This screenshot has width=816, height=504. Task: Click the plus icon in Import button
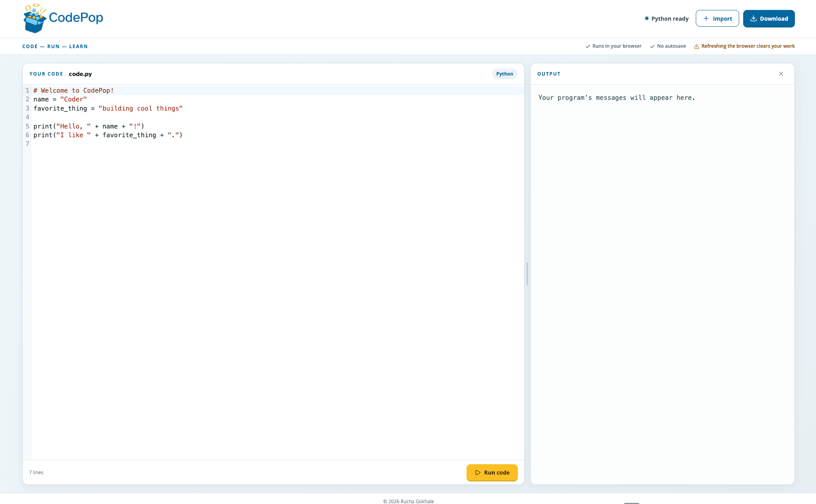pos(706,18)
